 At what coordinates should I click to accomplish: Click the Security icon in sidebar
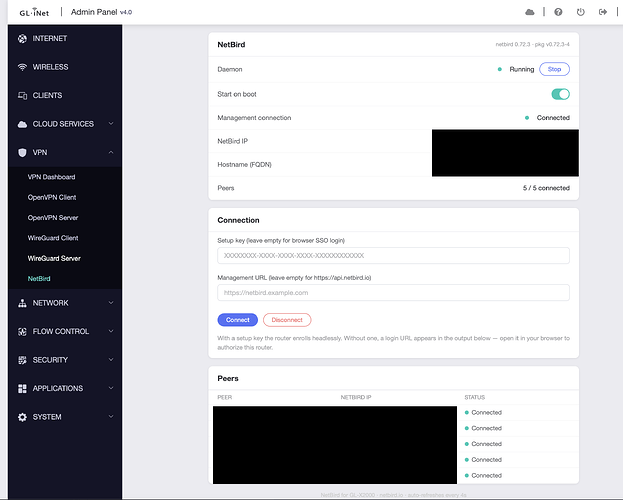pyautogui.click(x=22, y=360)
